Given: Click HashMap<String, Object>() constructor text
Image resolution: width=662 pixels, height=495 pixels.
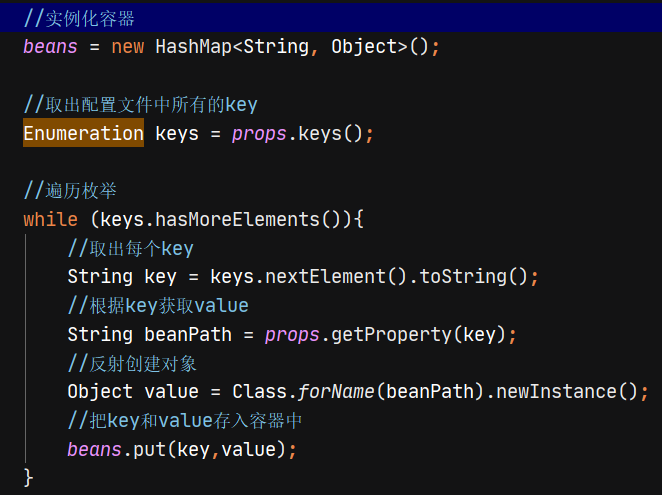Looking at the screenshot, I should click(292, 46).
